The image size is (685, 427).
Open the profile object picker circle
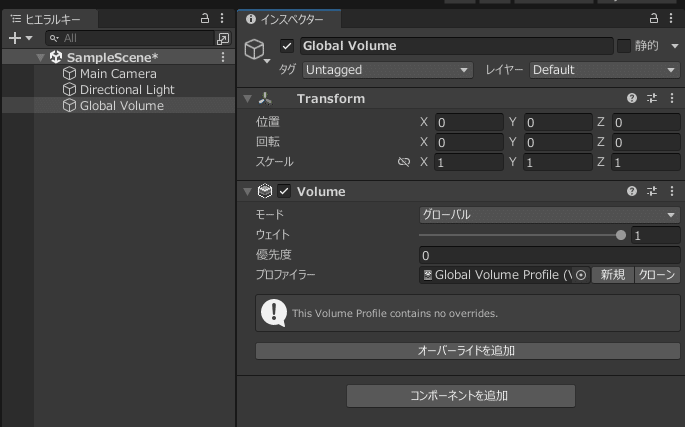click(581, 275)
